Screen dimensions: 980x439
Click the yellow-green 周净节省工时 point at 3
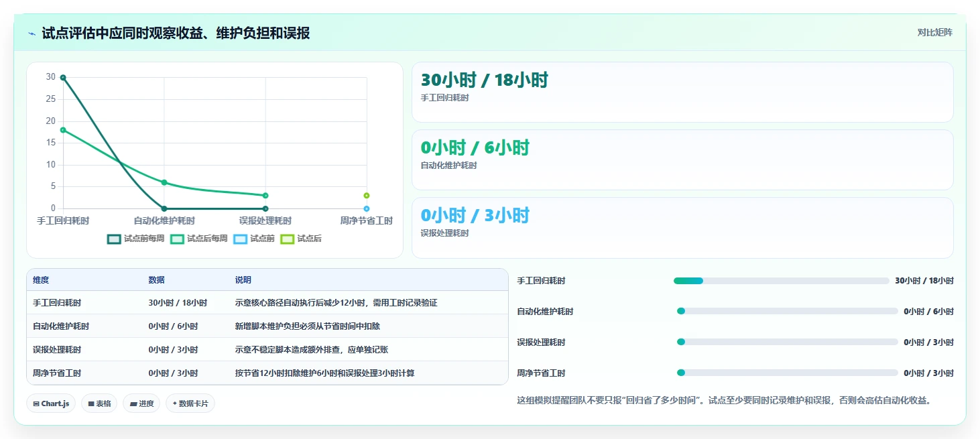(367, 196)
